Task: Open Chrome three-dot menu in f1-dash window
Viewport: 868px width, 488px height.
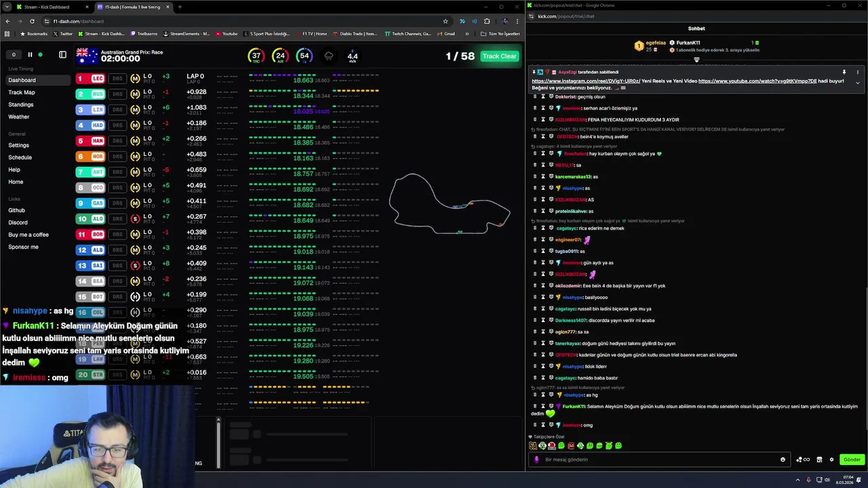Action: pos(517,21)
